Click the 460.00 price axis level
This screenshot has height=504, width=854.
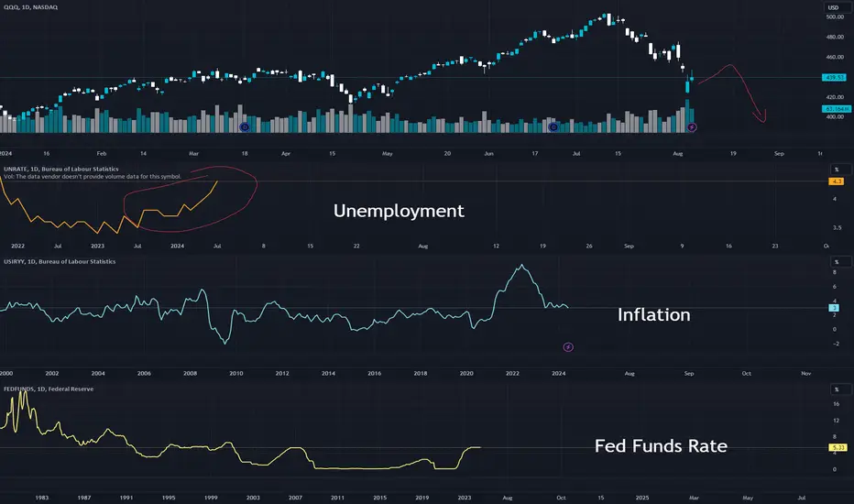[x=835, y=57]
